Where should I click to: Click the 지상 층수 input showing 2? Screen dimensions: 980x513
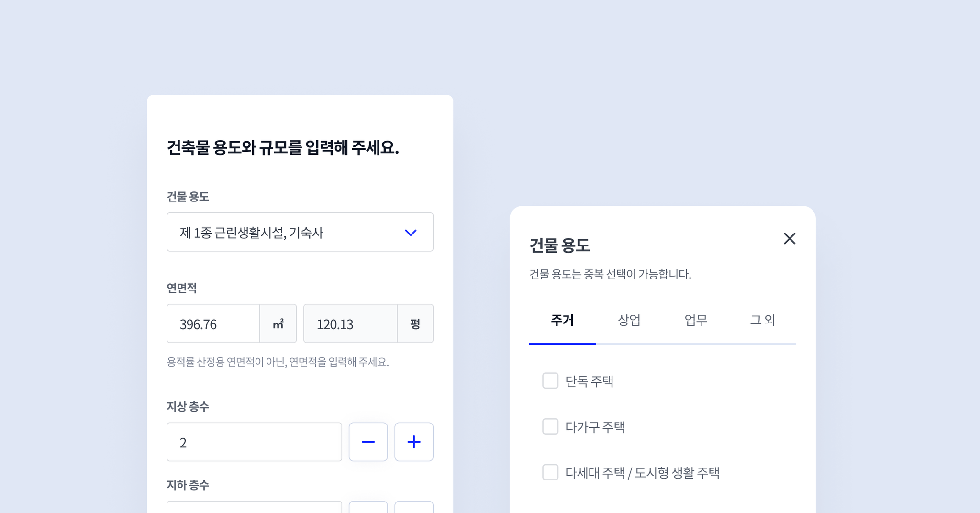(254, 442)
